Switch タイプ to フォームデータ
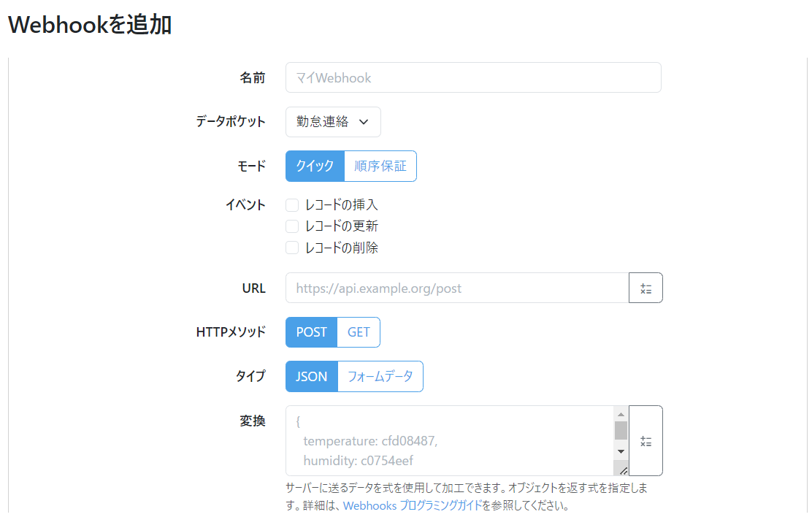This screenshot has height=517, width=812. click(380, 376)
